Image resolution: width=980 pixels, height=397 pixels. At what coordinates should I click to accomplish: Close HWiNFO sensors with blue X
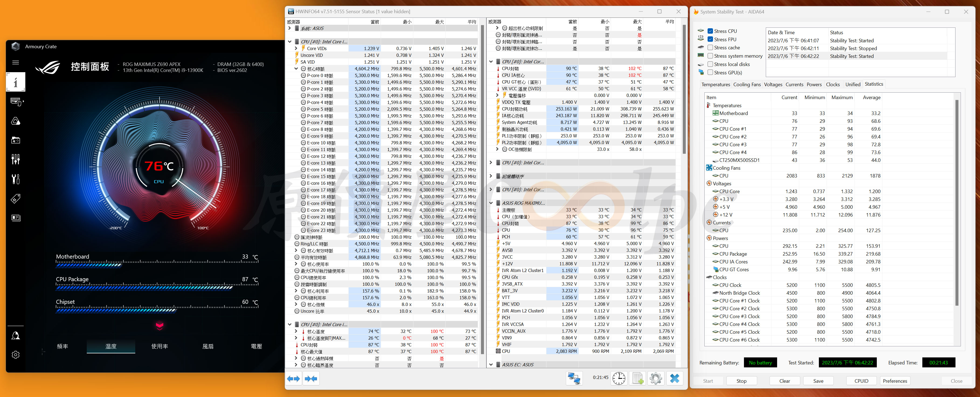pos(674,378)
